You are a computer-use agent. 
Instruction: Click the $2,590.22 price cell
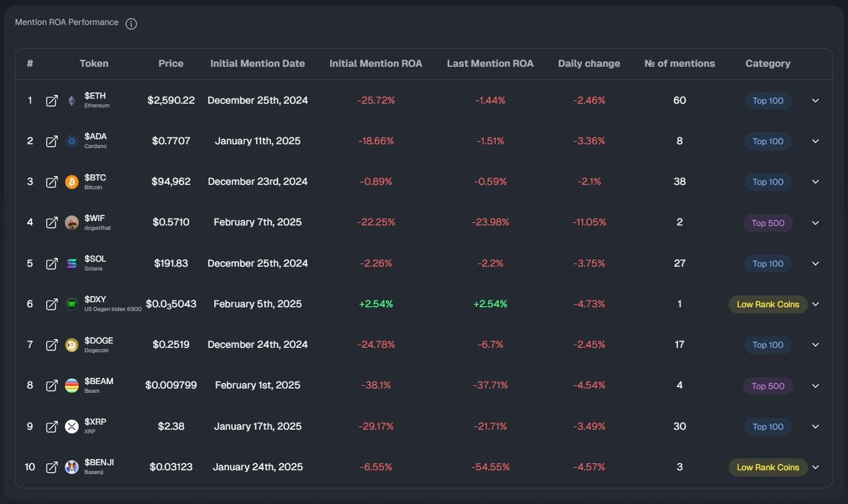171,101
